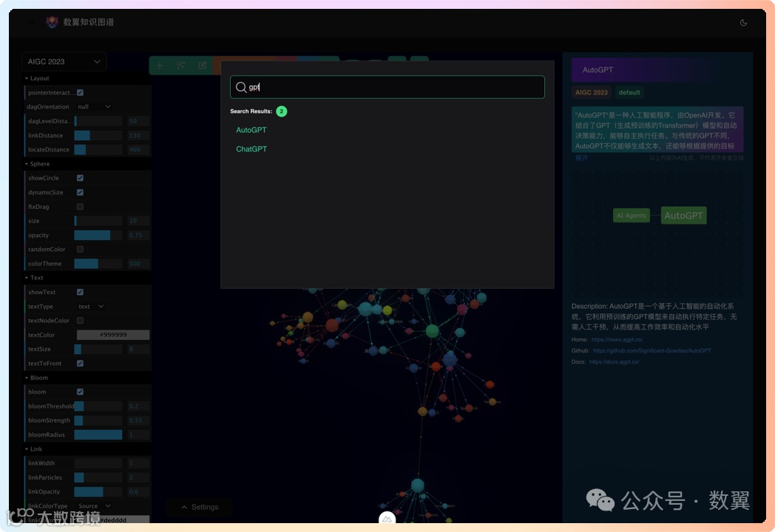Open the Github AutoGPT repository link
The image size is (775, 532).
tap(652, 351)
